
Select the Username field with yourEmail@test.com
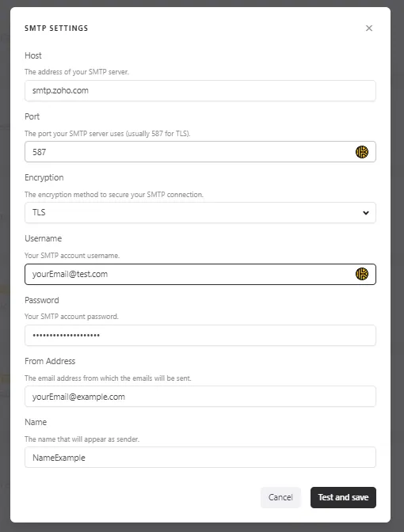click(x=200, y=274)
